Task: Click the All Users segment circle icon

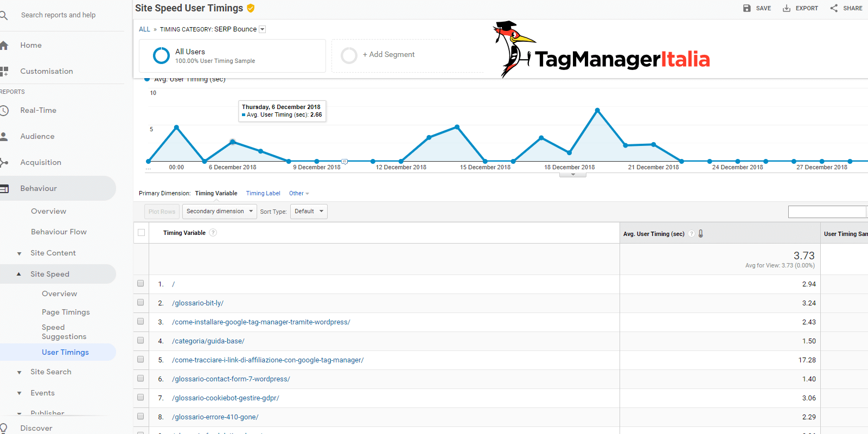Action: pyautogui.click(x=161, y=55)
